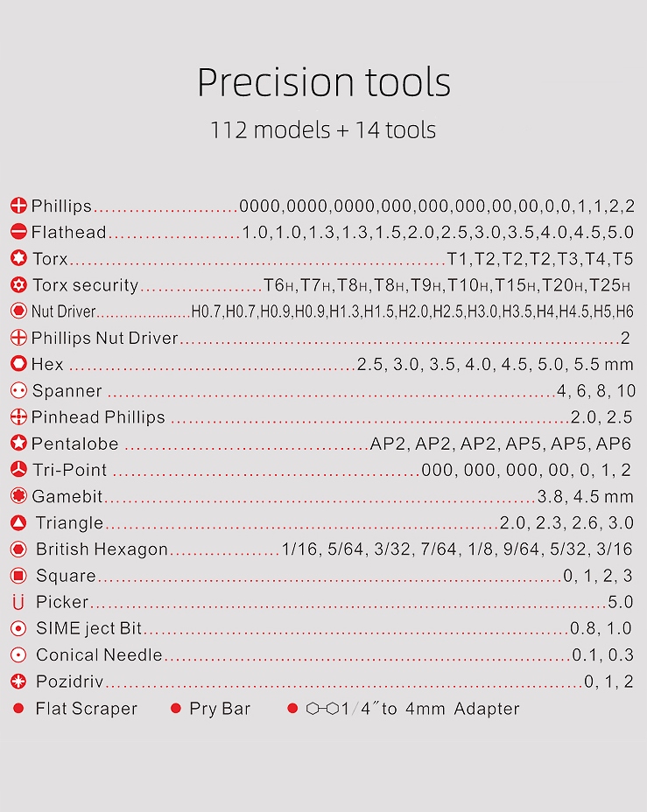The width and height of the screenshot is (647, 812).
Task: Click the red Phillips cross icon
Action: pyautogui.click(x=18, y=206)
